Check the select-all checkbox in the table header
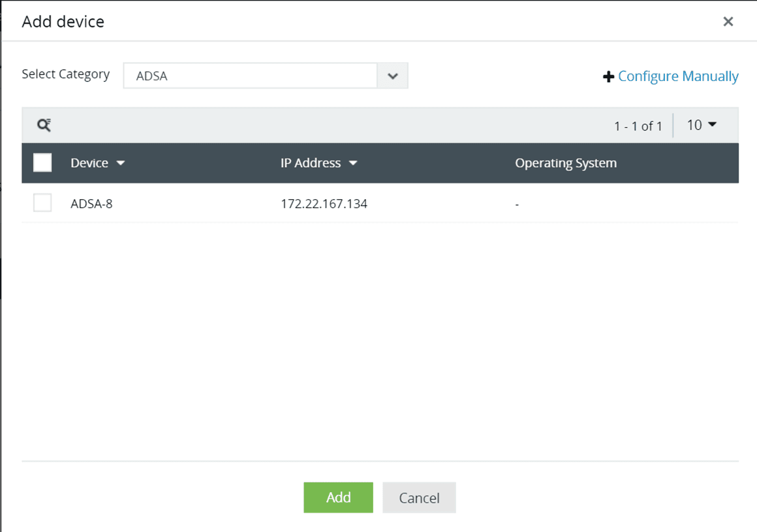Screen dimensions: 757x532 click(x=42, y=163)
